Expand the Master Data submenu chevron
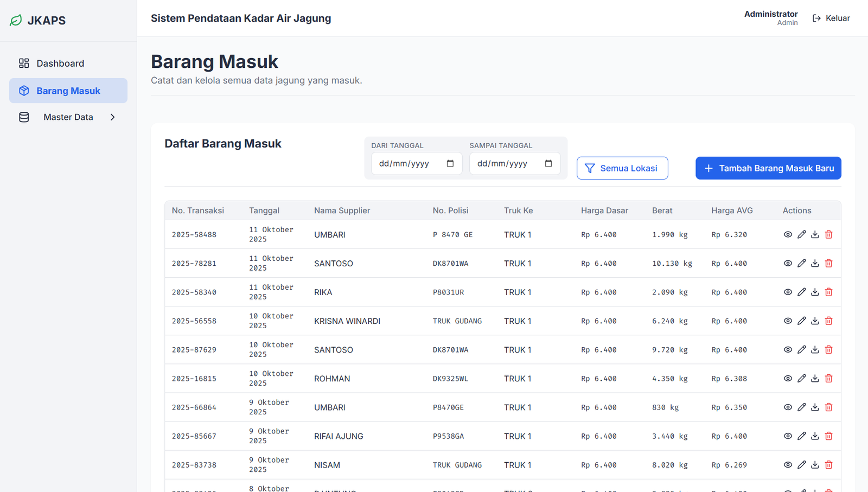868x492 pixels. [113, 117]
